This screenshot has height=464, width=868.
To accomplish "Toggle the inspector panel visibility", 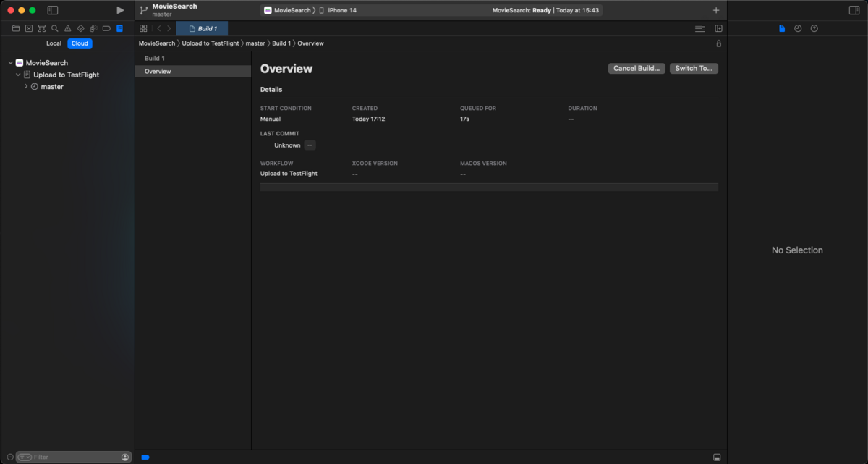I will click(854, 10).
